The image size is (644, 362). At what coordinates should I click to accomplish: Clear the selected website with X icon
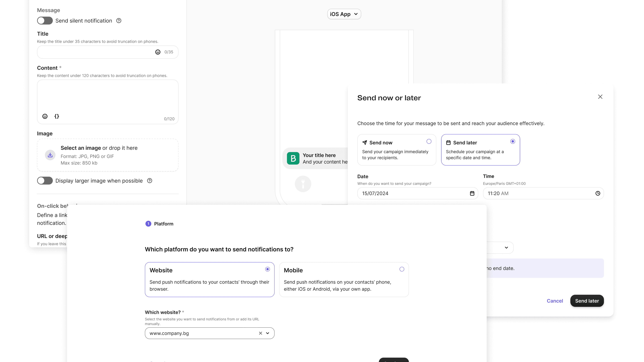pyautogui.click(x=260, y=333)
